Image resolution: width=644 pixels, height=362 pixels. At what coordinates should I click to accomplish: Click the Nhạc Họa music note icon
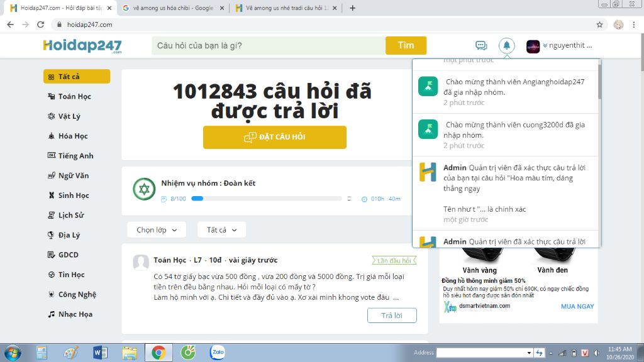[x=52, y=314]
